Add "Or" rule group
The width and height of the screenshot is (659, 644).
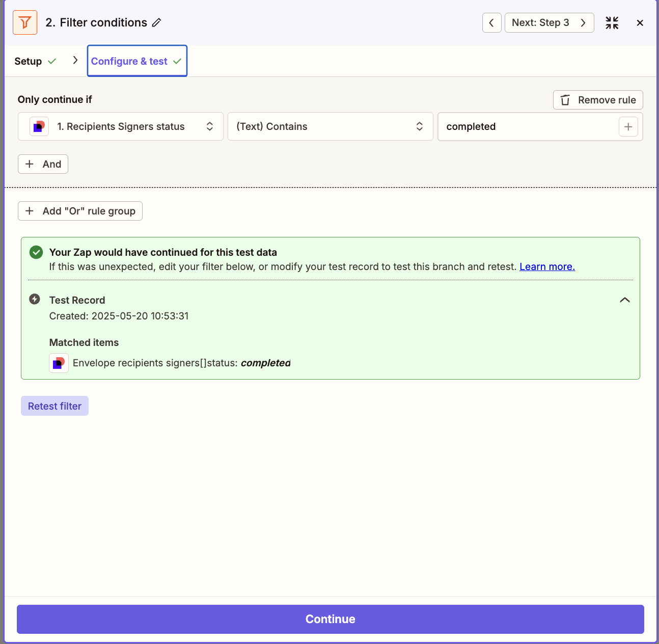[80, 211]
